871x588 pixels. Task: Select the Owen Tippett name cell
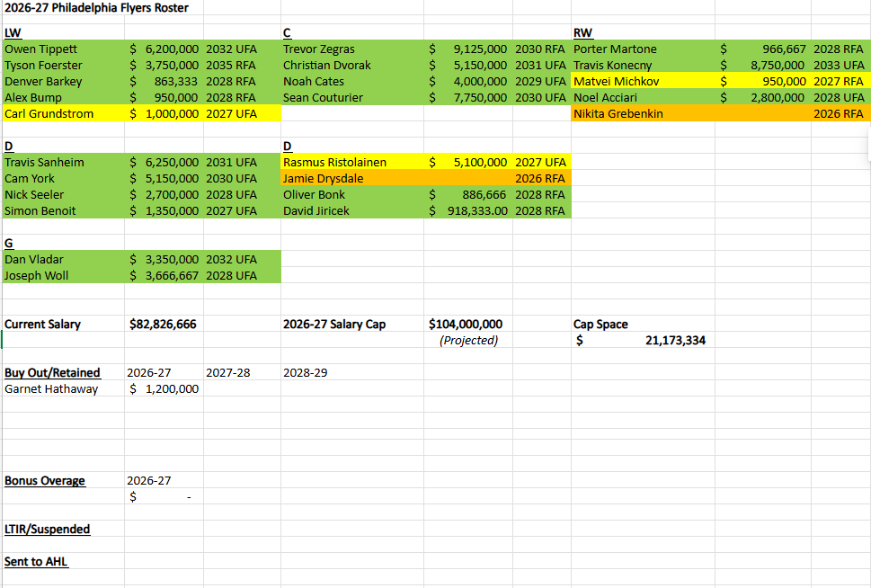(x=63, y=49)
